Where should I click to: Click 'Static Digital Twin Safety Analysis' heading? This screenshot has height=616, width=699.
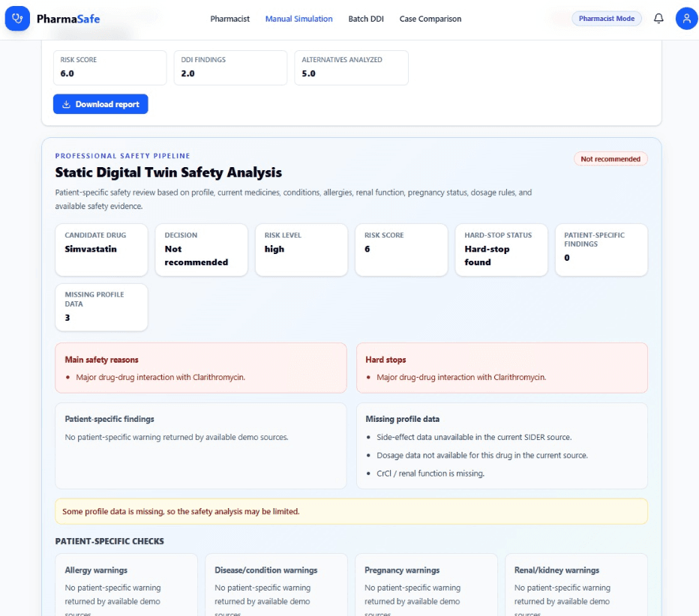coord(169,172)
